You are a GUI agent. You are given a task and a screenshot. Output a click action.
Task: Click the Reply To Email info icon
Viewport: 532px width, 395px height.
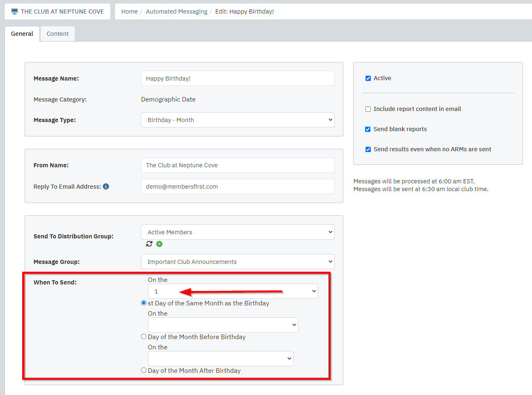(x=106, y=187)
